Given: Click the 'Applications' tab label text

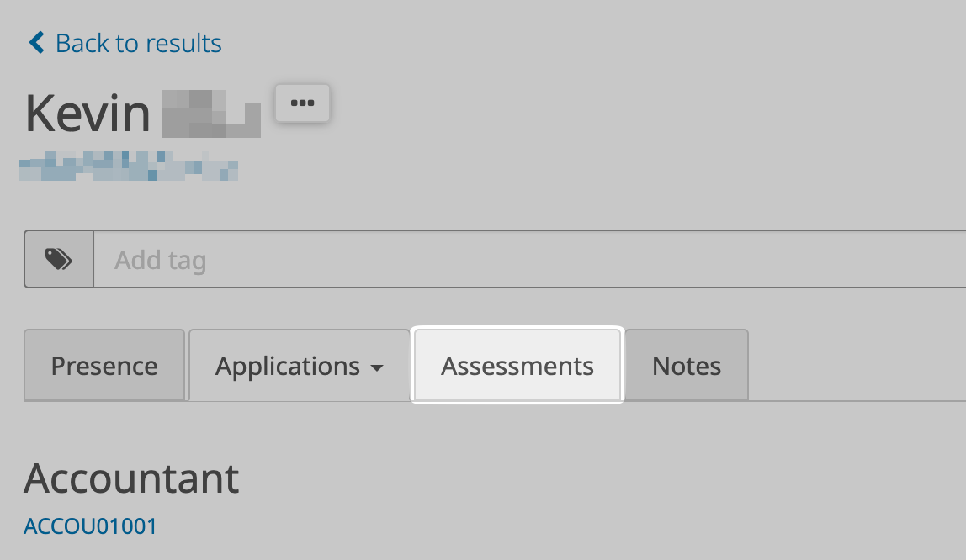Looking at the screenshot, I should pyautogui.click(x=288, y=366).
